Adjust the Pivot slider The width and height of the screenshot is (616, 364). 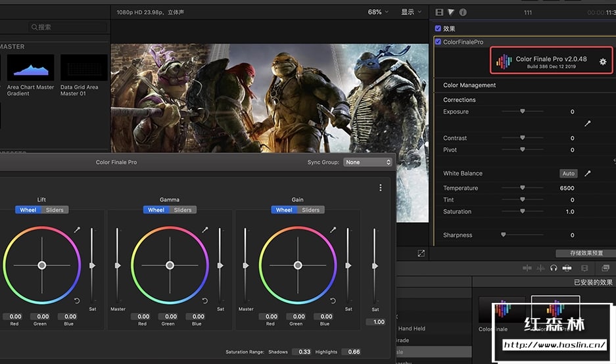523,150
